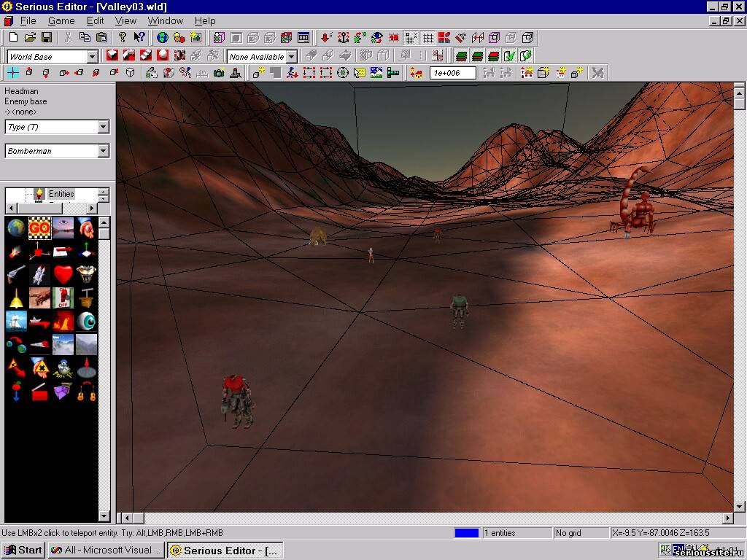Click the Copy toolbar icon

click(85, 38)
